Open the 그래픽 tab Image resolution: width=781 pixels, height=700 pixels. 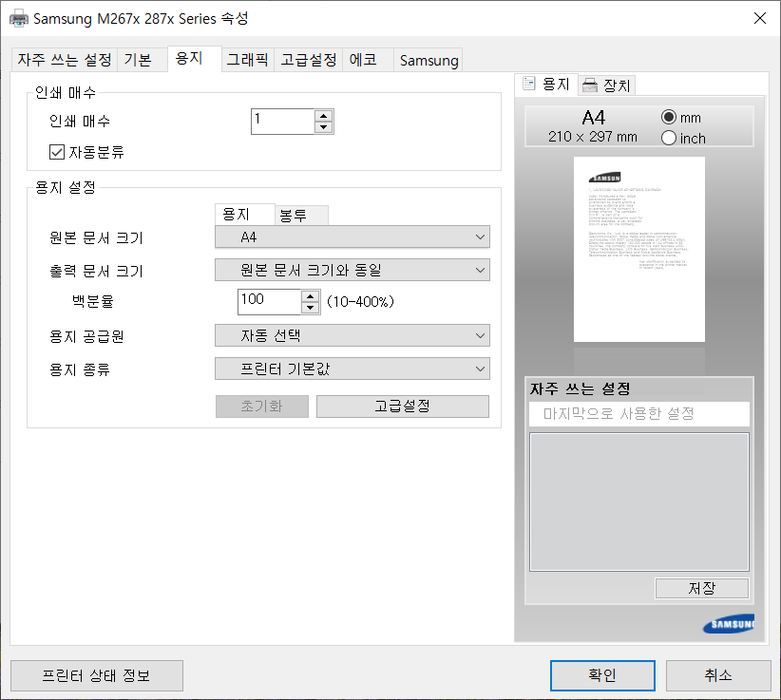(x=248, y=60)
